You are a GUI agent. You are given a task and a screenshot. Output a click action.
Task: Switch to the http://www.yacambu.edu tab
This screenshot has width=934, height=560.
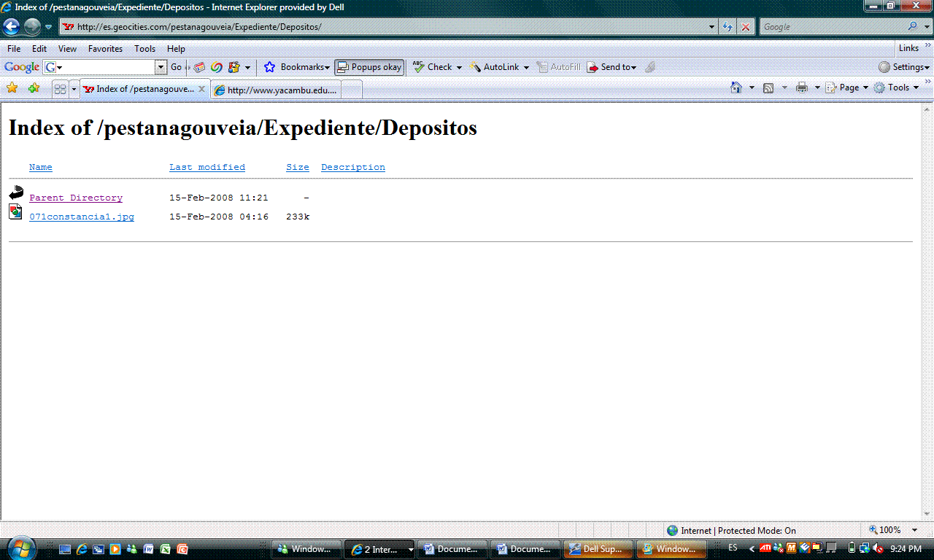tap(276, 90)
